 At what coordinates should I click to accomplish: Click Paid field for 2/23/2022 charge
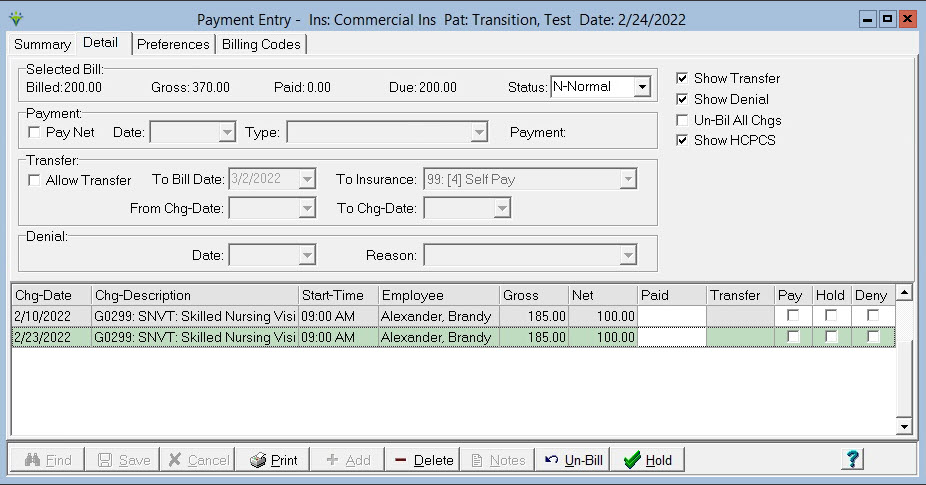tap(671, 338)
